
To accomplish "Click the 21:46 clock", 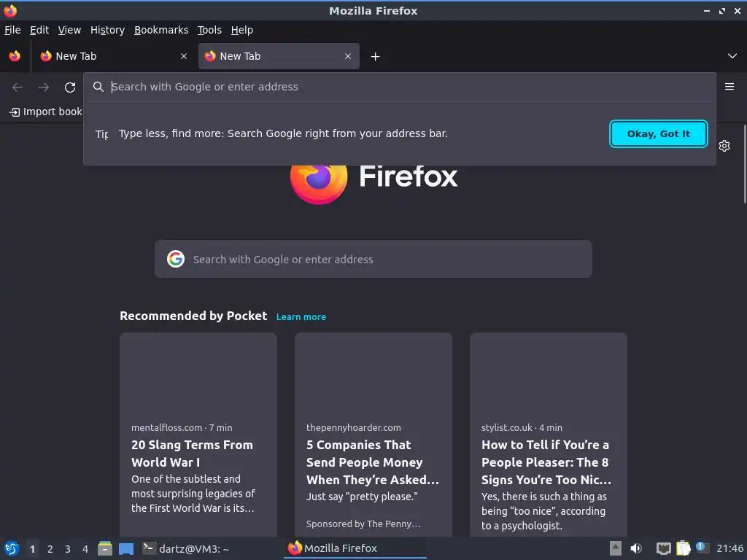I will 729,548.
